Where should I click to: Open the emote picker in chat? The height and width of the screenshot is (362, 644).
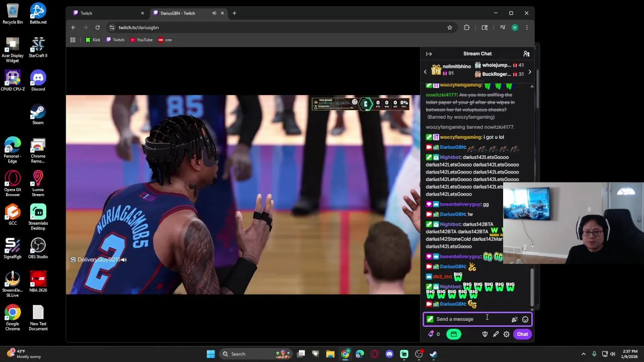pyautogui.click(x=525, y=319)
